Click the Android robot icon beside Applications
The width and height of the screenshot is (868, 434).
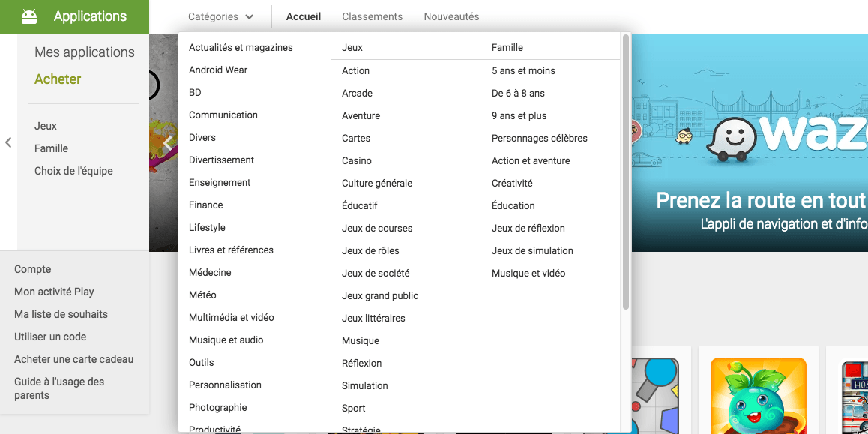[x=28, y=17]
